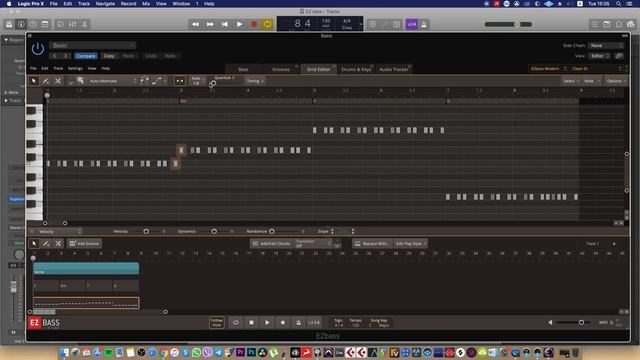
Task: Adjust the Velocity slider knob
Action: coord(146,231)
